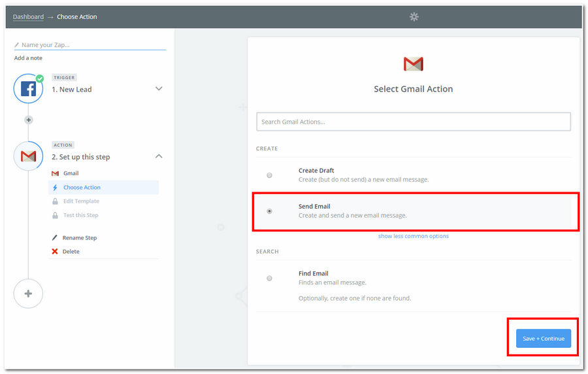This screenshot has width=588, height=374.
Task: Click Add a note link
Action: pyautogui.click(x=28, y=58)
